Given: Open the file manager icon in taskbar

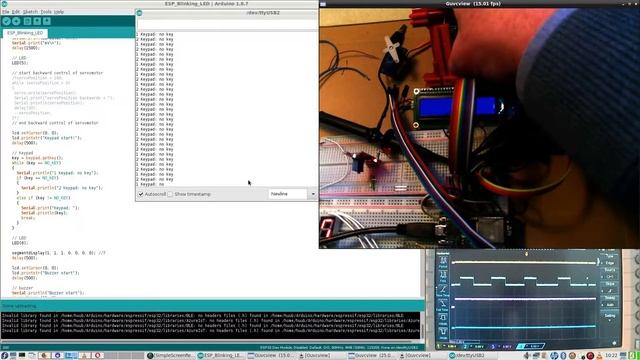Looking at the screenshot, I should (31, 356).
